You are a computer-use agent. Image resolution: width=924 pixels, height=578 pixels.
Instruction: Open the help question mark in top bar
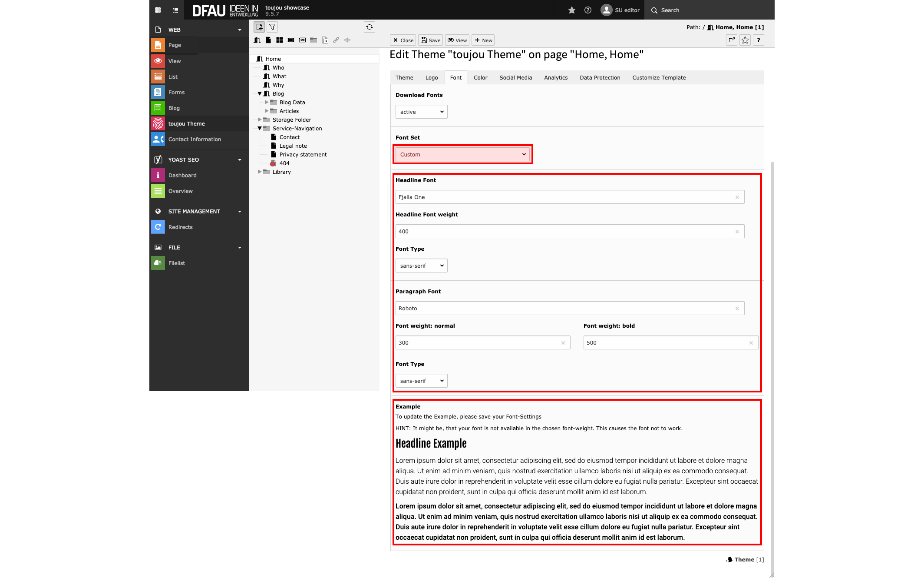pos(588,10)
